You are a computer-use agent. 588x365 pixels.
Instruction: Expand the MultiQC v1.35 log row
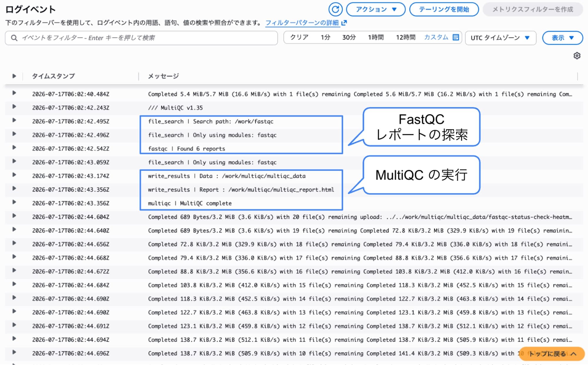14,107
